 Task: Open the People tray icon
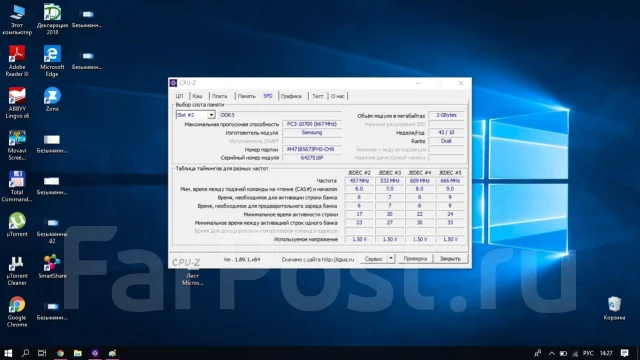coord(538,353)
